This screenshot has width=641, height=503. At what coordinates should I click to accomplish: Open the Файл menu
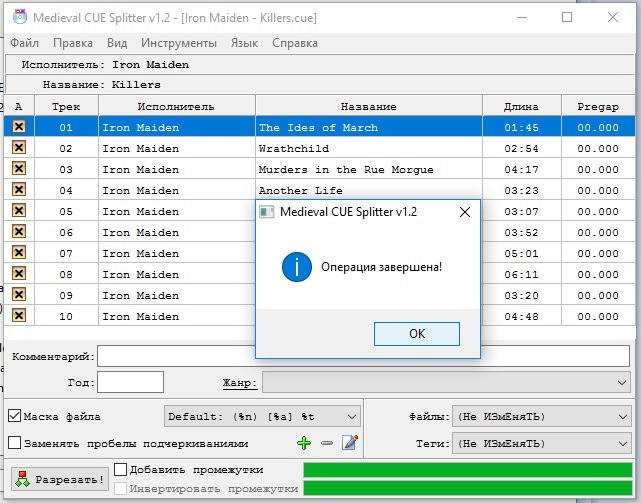(25, 43)
